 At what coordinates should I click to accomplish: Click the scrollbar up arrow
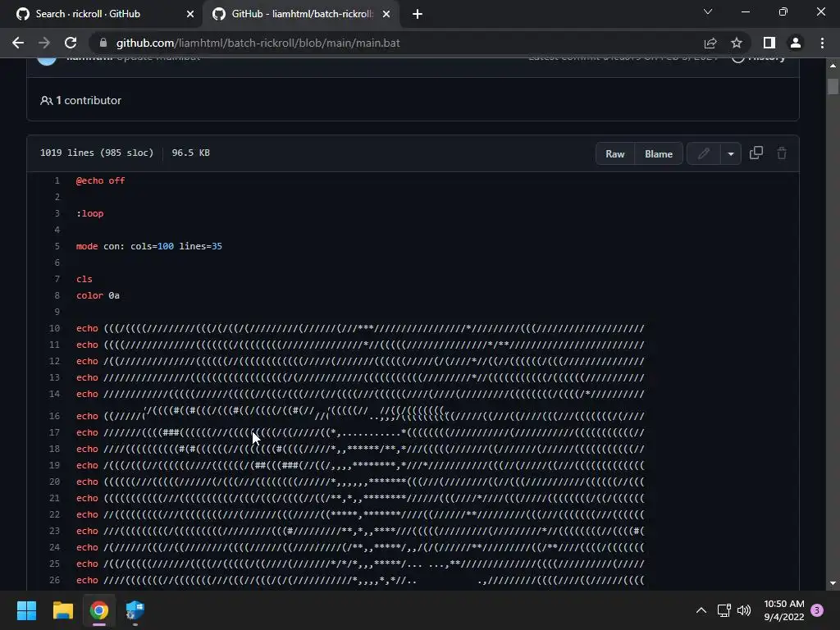(833, 66)
